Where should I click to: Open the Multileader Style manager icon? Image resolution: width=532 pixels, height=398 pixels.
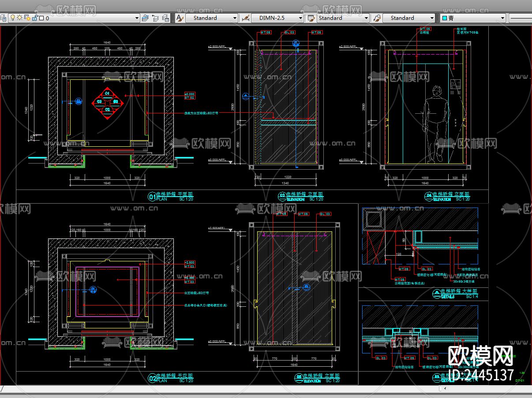coord(377,18)
